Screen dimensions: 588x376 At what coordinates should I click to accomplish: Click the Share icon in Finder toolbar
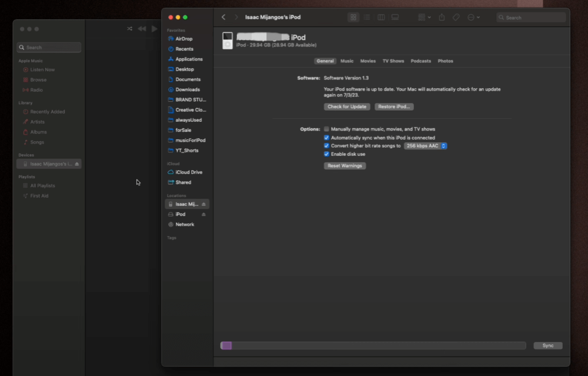click(x=442, y=18)
